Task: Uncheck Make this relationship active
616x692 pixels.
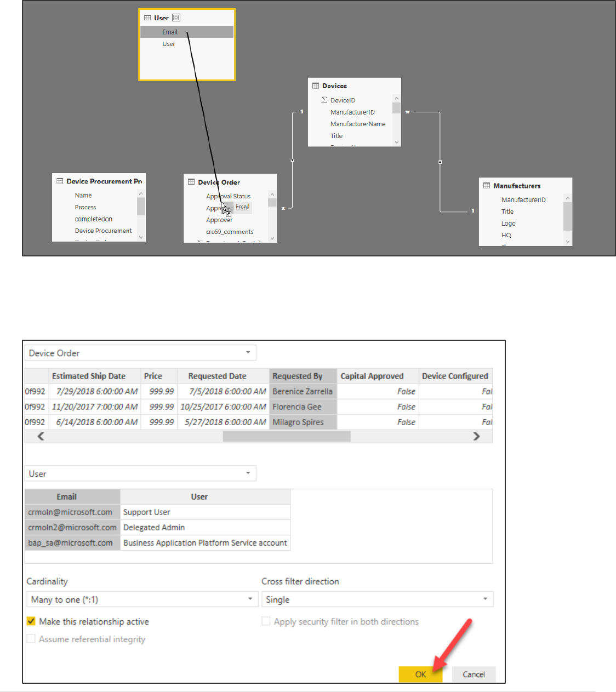Action: point(31,621)
